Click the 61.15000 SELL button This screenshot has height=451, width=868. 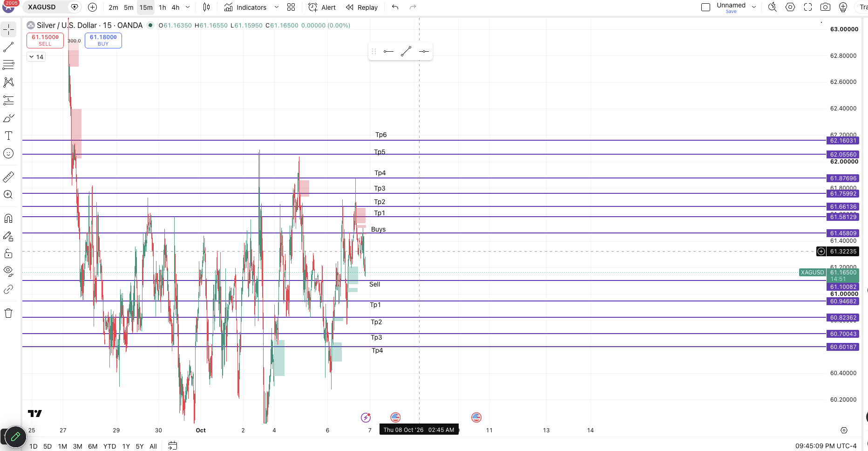pyautogui.click(x=45, y=41)
